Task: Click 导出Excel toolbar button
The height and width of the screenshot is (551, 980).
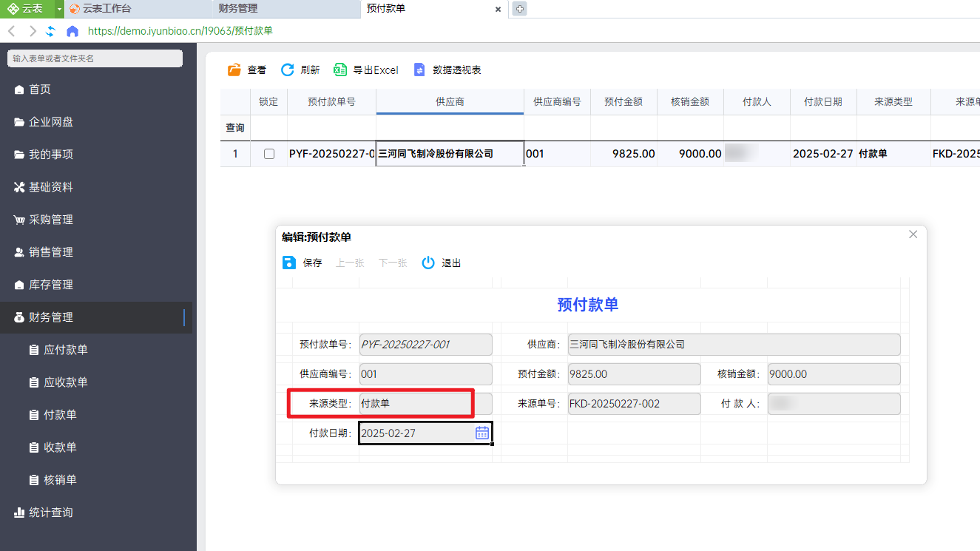Action: tap(366, 70)
